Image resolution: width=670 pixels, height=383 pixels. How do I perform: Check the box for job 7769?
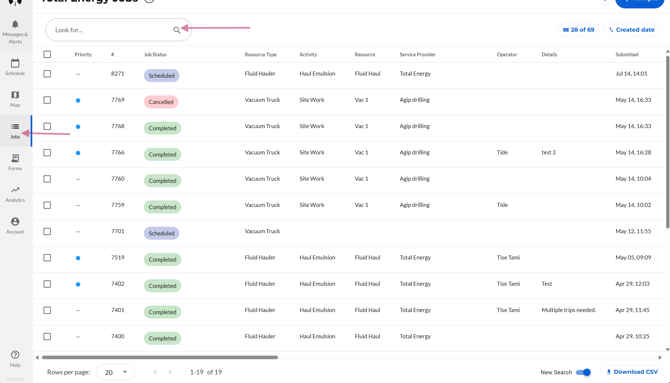(47, 100)
